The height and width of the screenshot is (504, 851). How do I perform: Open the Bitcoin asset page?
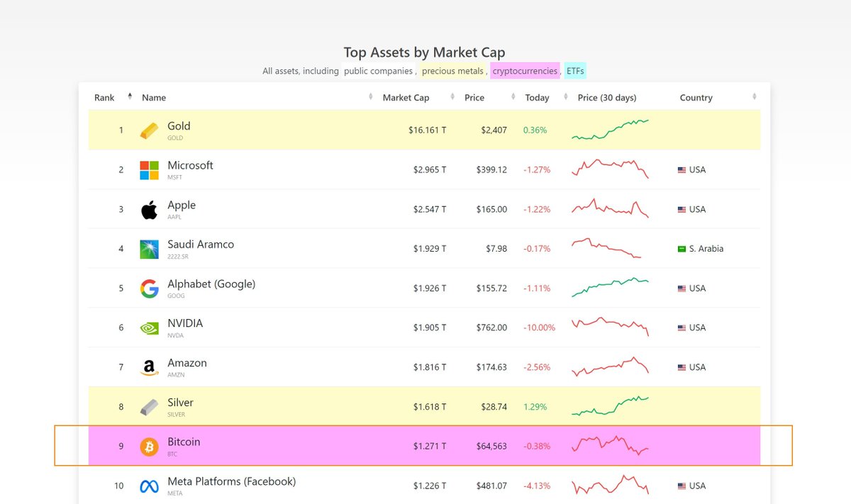click(x=184, y=442)
